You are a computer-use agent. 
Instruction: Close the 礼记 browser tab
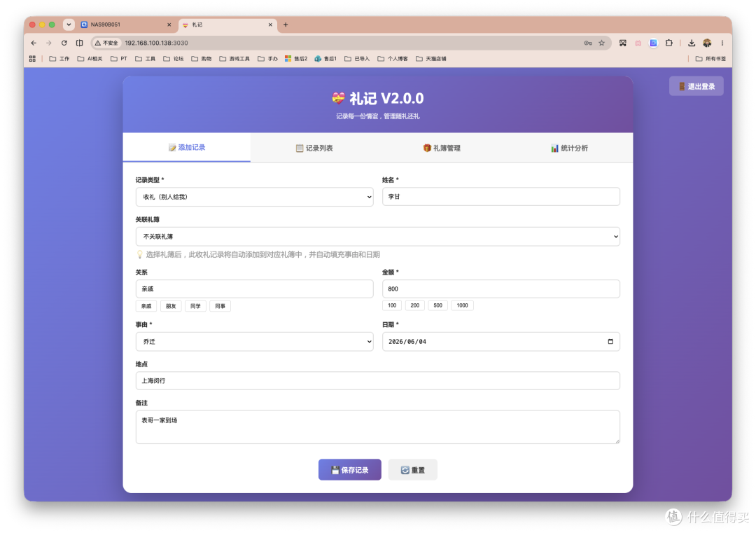(270, 25)
